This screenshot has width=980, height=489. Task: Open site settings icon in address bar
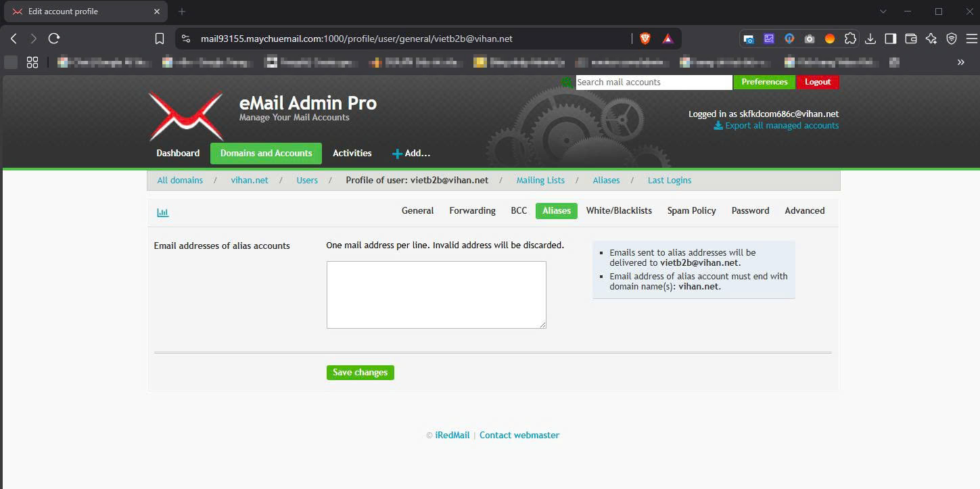pyautogui.click(x=186, y=39)
